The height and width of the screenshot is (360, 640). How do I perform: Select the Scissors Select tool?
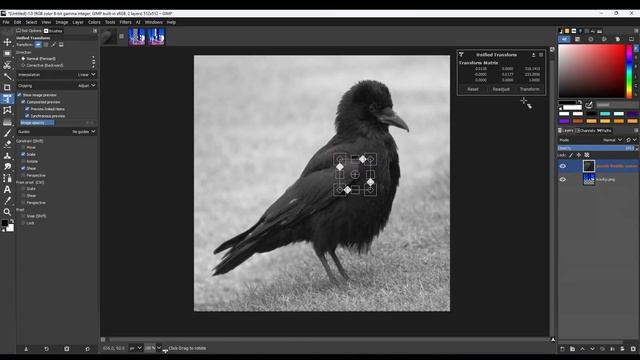point(7,65)
